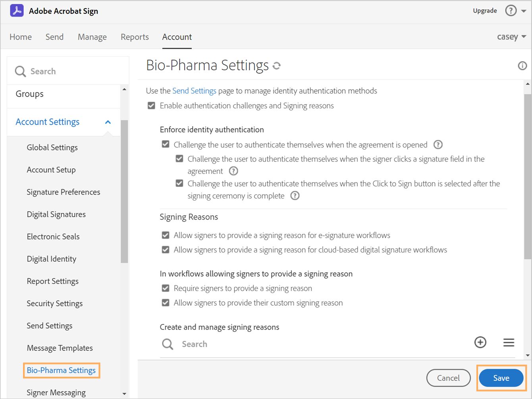Viewport: 532px width, 399px height.
Task: Open help tooltip for signature field challenge
Action: click(234, 171)
